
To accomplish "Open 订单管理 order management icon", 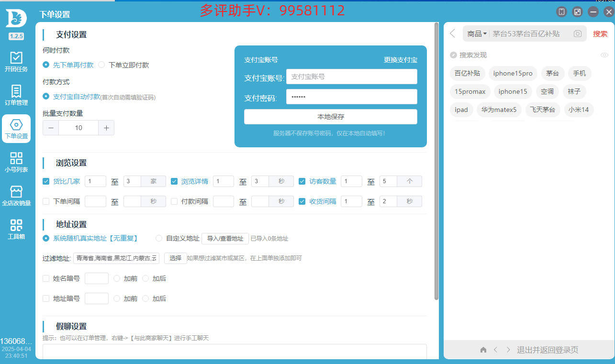I will coord(16,95).
